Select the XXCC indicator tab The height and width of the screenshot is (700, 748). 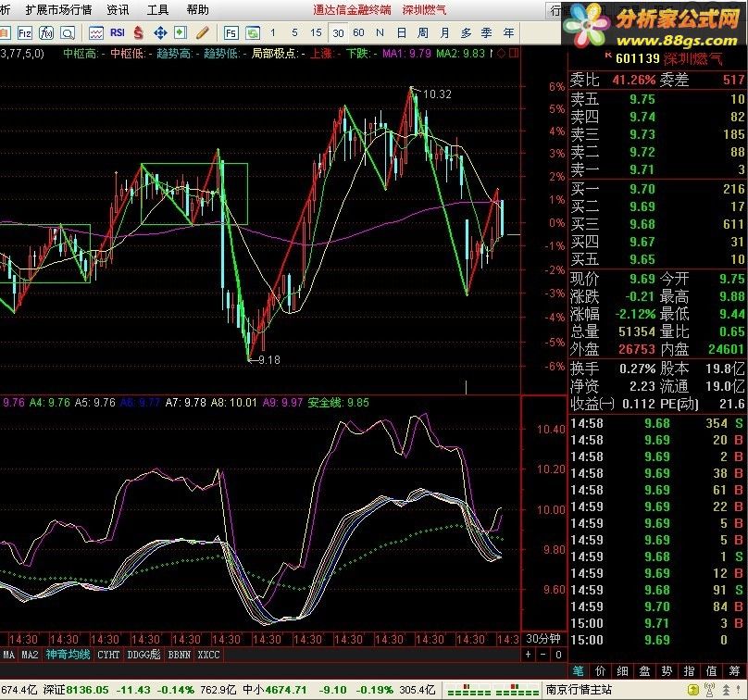(x=208, y=655)
